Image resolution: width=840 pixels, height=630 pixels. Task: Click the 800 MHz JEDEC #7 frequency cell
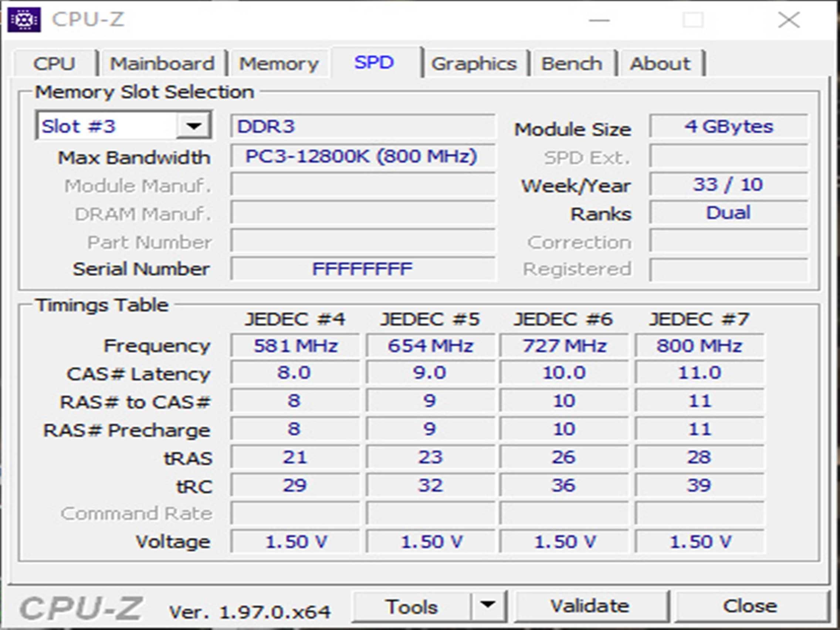coord(699,346)
